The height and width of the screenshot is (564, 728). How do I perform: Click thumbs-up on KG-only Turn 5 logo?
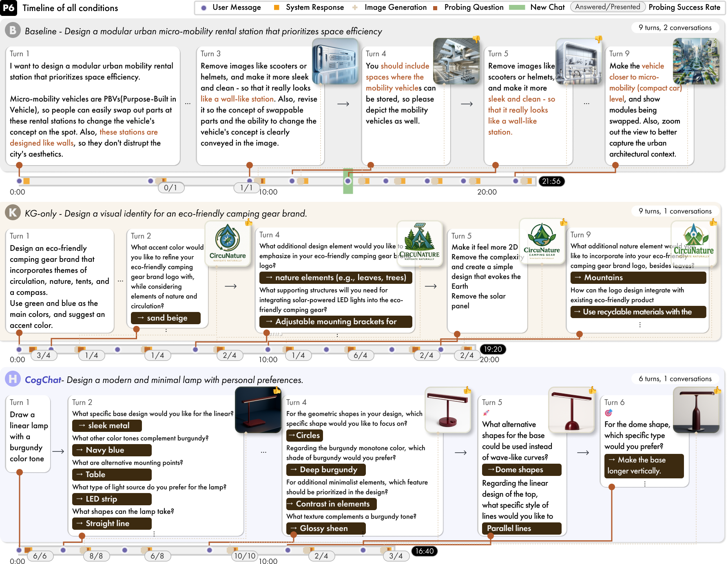point(564,222)
